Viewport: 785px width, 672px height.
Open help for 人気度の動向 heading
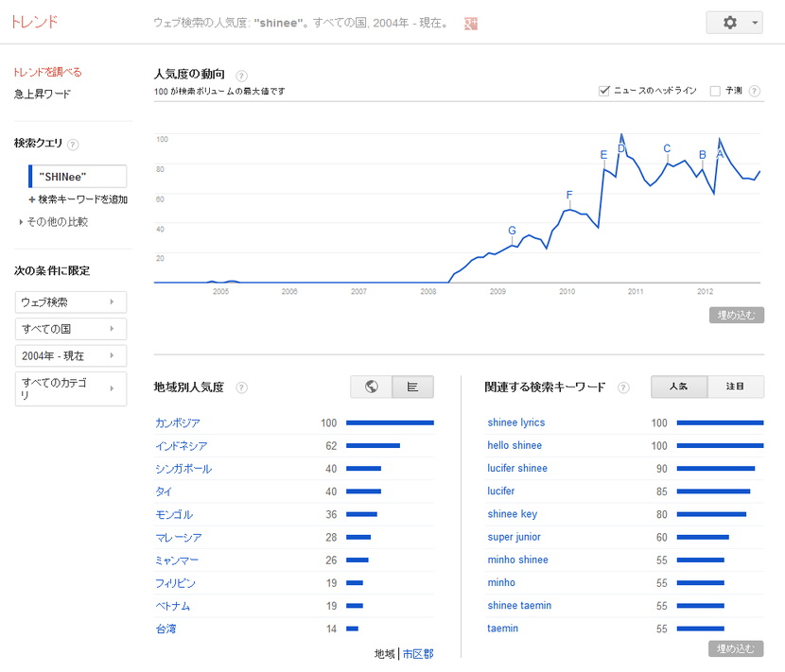[241, 76]
